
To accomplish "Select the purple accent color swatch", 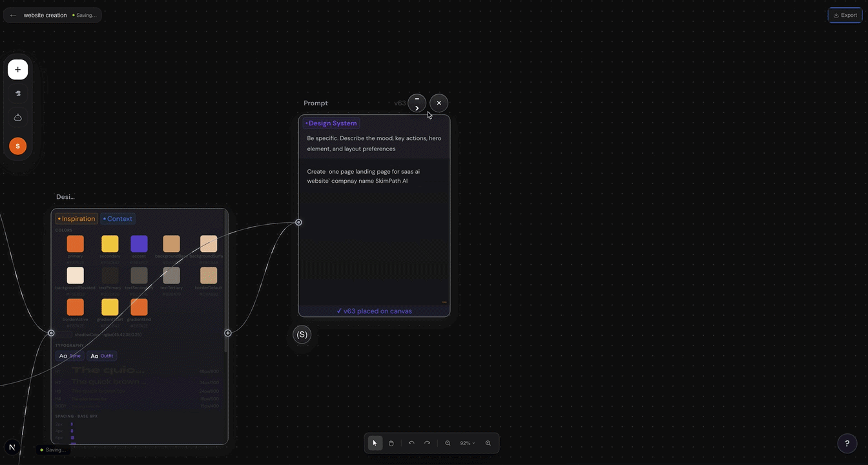I will (139, 244).
